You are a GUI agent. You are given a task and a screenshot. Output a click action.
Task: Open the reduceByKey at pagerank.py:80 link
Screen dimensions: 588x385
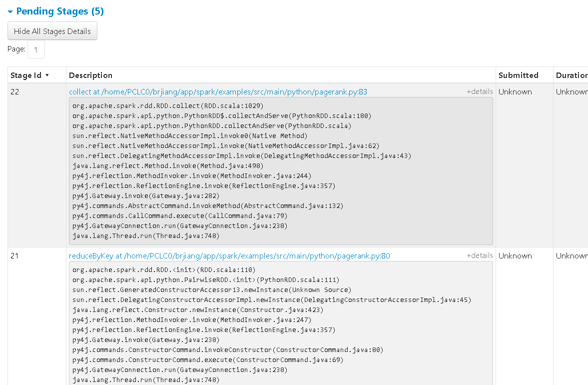(x=229, y=256)
